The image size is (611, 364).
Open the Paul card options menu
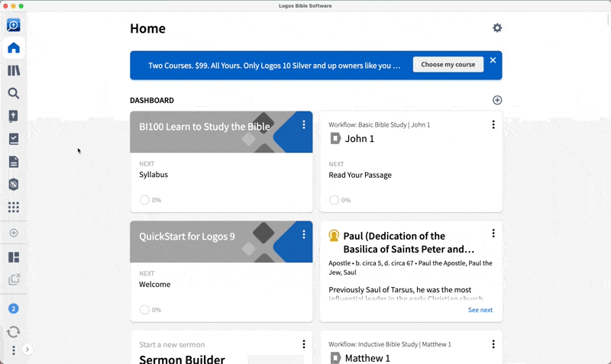point(493,234)
